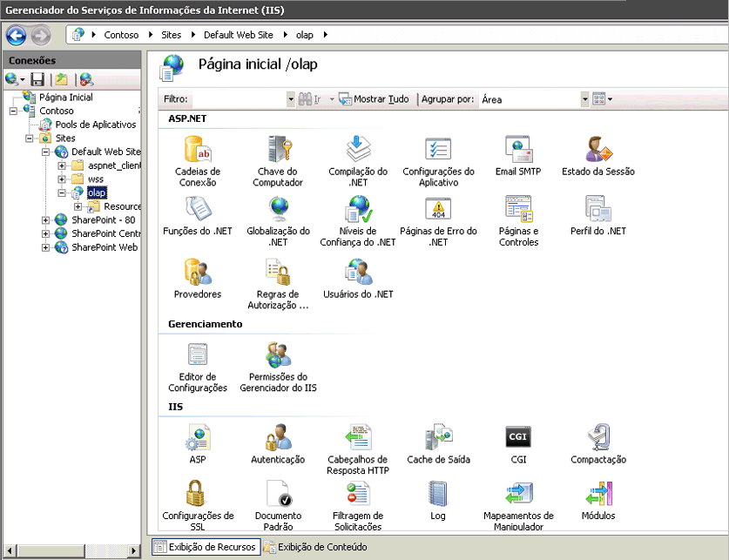
Task: Open Cache de Saída icon
Action: coord(438,443)
